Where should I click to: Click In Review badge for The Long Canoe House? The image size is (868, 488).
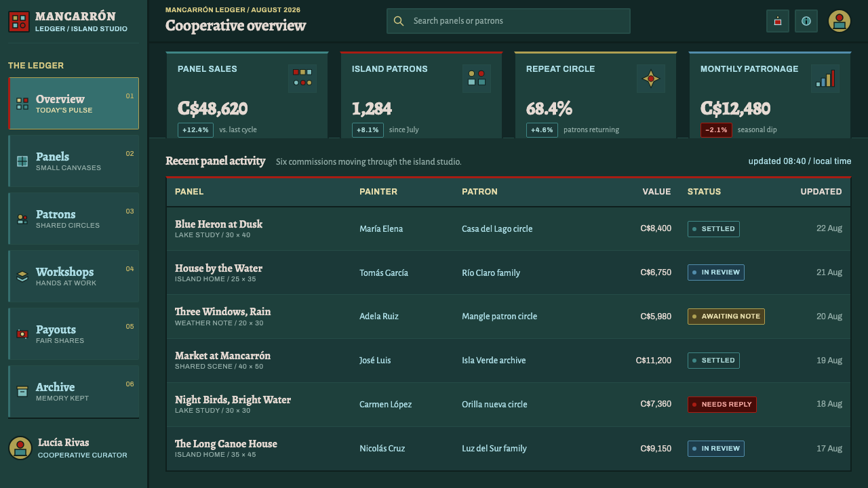tap(716, 449)
